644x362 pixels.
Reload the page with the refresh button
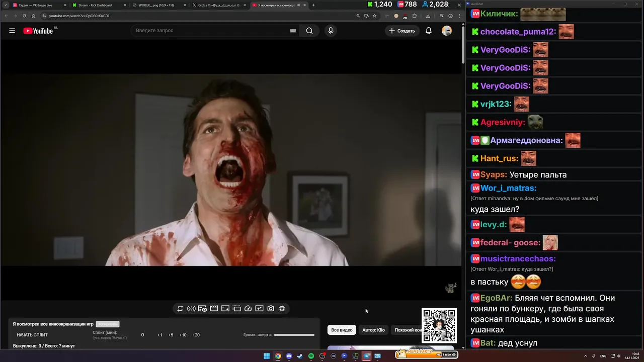[24, 16]
